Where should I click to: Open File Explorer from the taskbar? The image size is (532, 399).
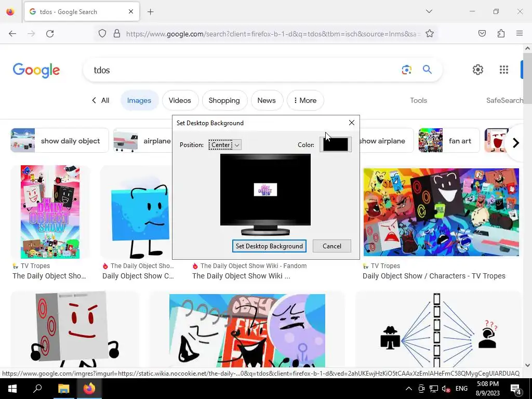pos(63,389)
